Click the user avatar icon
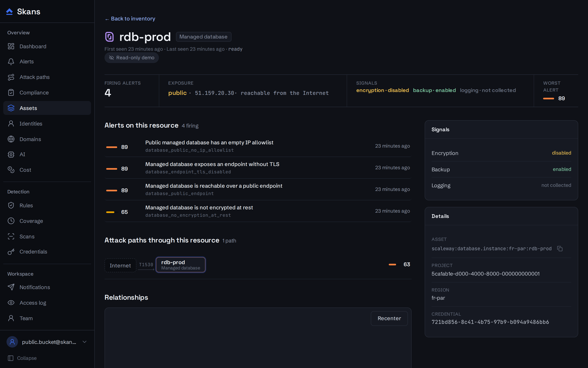This screenshot has height=368, width=588. [12, 342]
